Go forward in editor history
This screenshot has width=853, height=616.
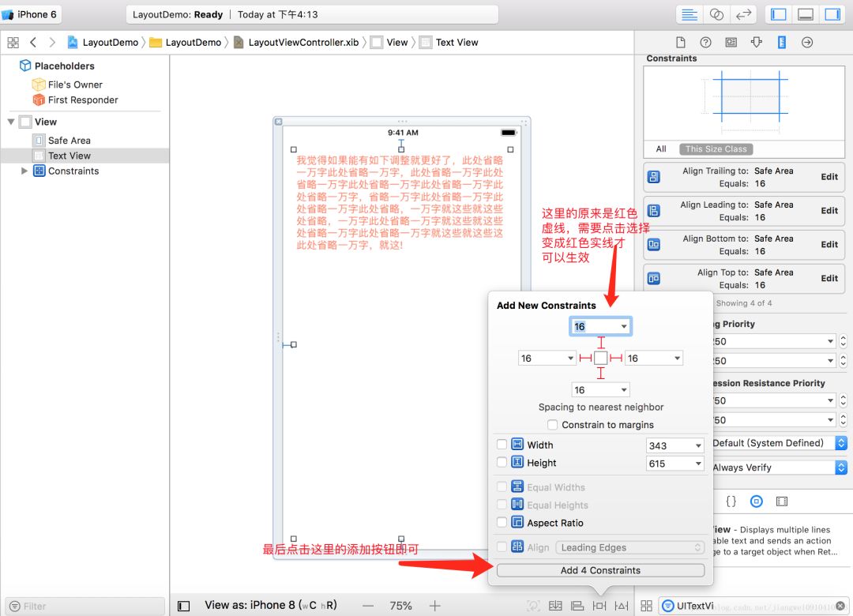[51, 43]
